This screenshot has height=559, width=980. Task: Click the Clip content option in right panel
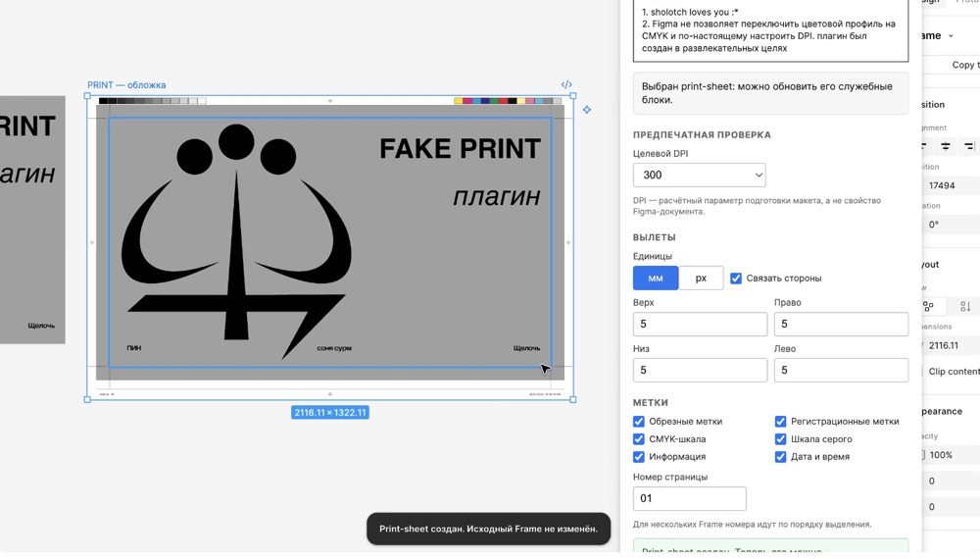point(952,372)
